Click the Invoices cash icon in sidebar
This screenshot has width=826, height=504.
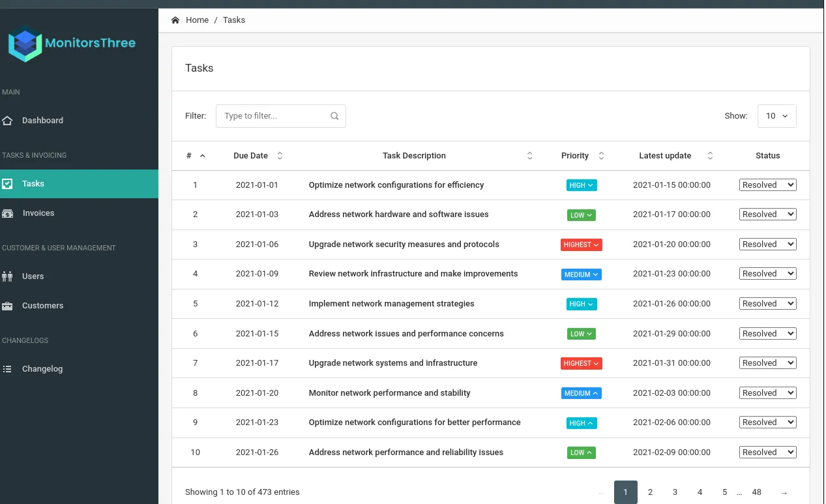(8, 213)
